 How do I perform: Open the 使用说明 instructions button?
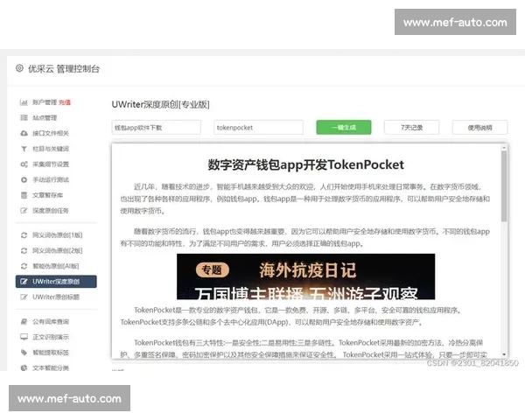coord(479,127)
